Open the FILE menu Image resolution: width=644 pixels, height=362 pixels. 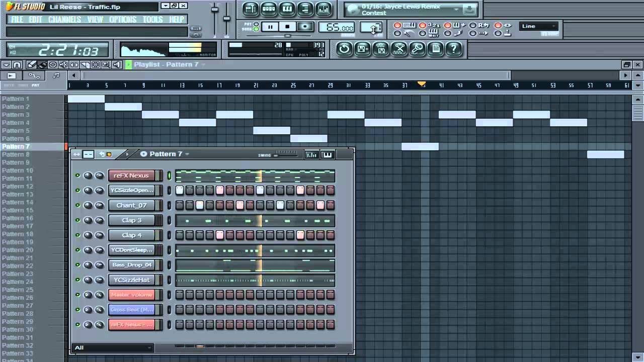point(17,19)
